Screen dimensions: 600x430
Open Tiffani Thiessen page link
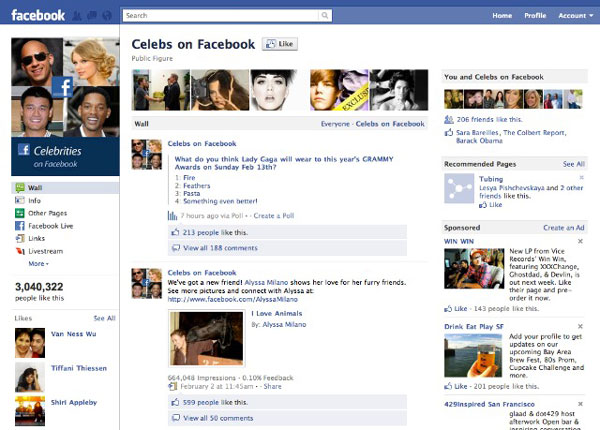point(79,368)
